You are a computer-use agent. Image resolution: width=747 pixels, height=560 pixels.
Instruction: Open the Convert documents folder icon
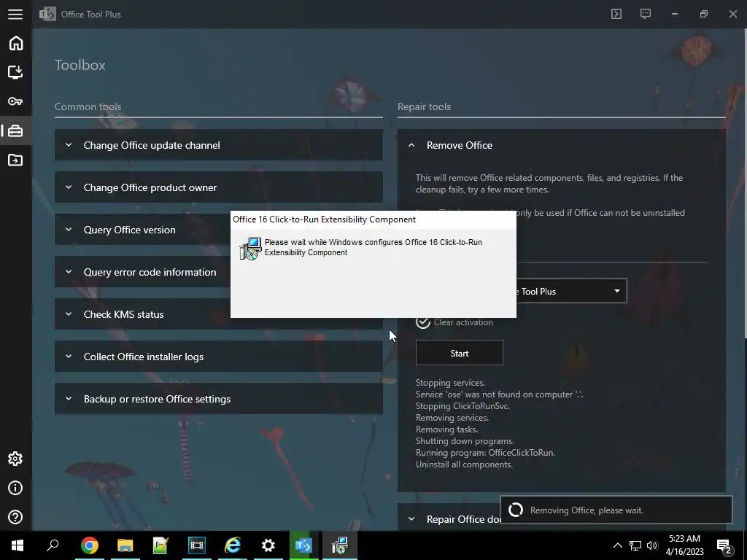[15, 160]
